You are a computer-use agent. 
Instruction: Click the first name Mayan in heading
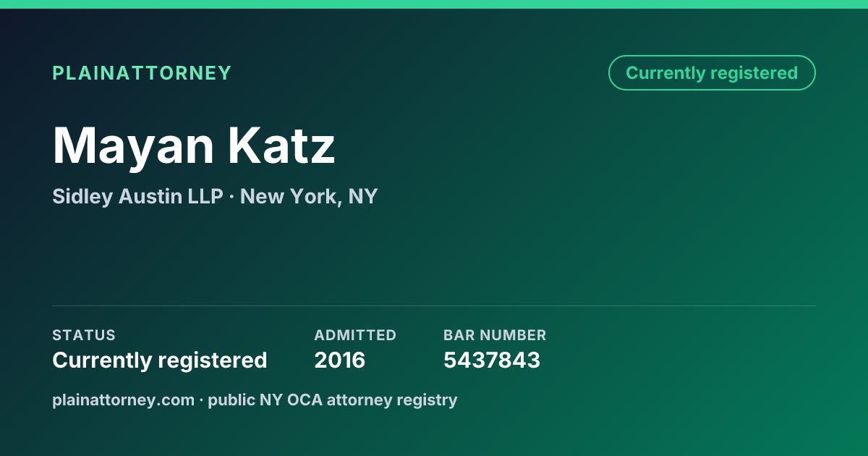point(133,145)
